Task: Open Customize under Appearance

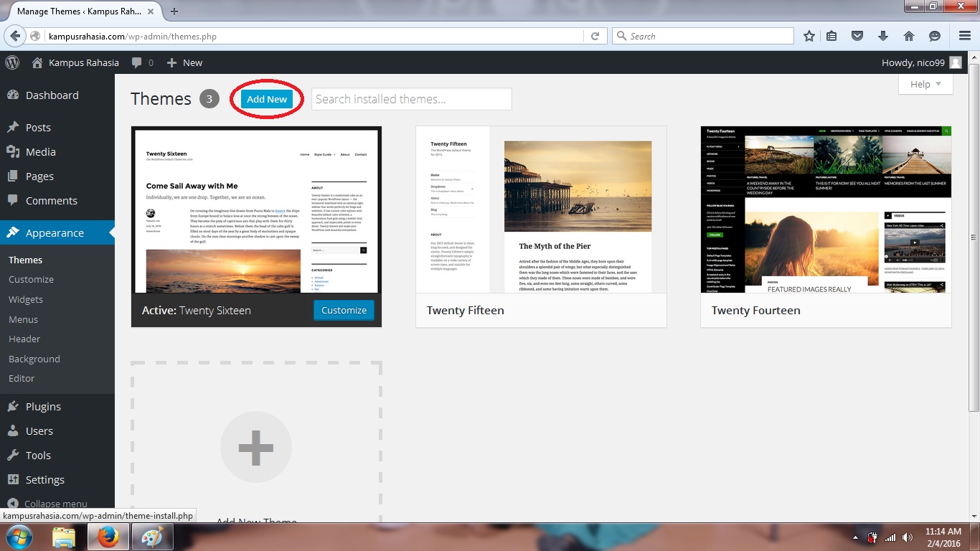Action: [x=31, y=279]
